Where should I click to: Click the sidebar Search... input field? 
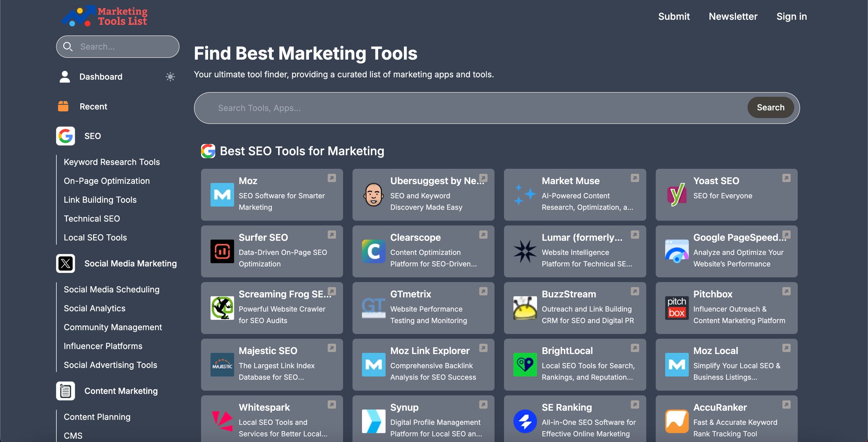(118, 47)
